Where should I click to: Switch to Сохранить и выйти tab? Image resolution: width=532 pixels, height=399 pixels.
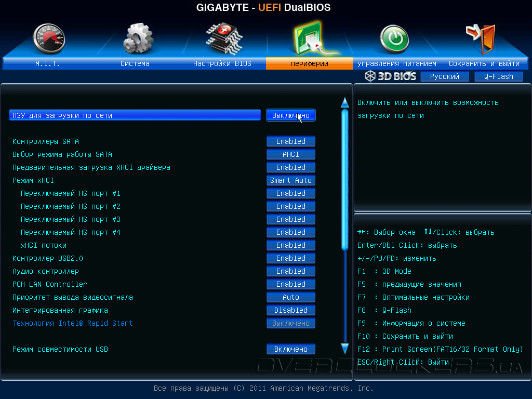coord(484,63)
